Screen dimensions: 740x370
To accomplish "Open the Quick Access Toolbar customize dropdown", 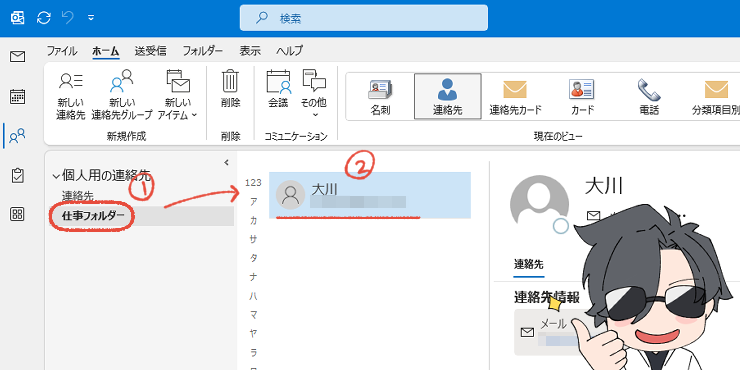I will pos(91,18).
